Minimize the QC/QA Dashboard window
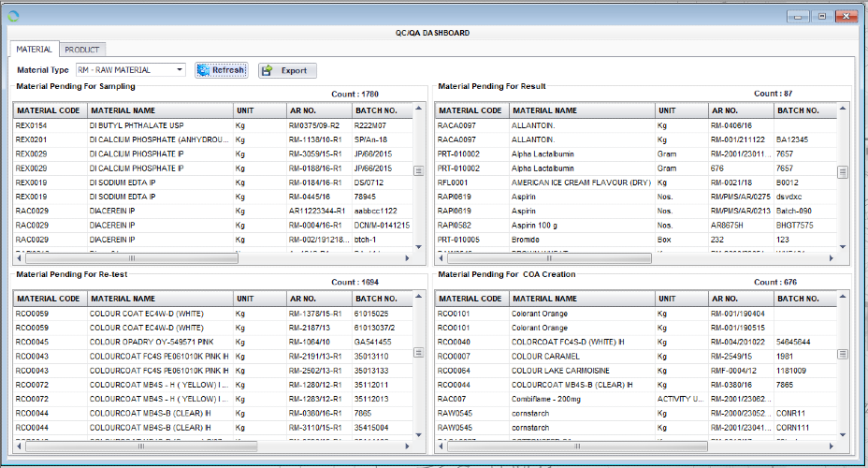The height and width of the screenshot is (468, 868). (x=798, y=17)
